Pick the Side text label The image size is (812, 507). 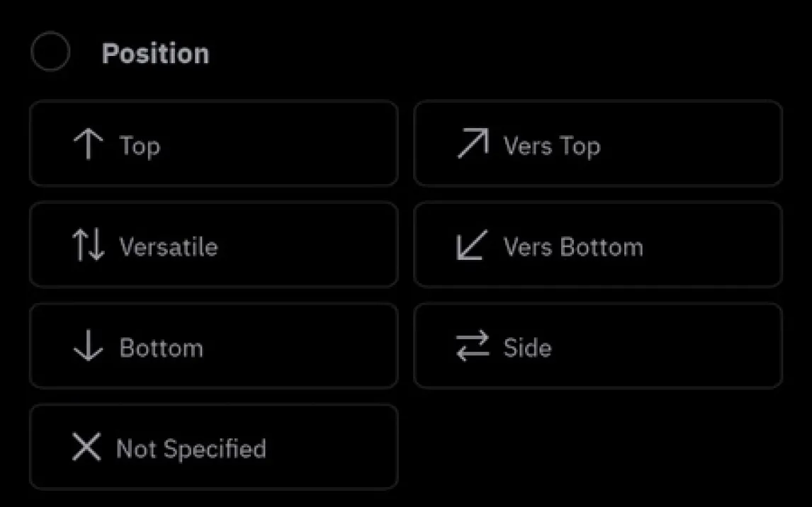(x=527, y=348)
